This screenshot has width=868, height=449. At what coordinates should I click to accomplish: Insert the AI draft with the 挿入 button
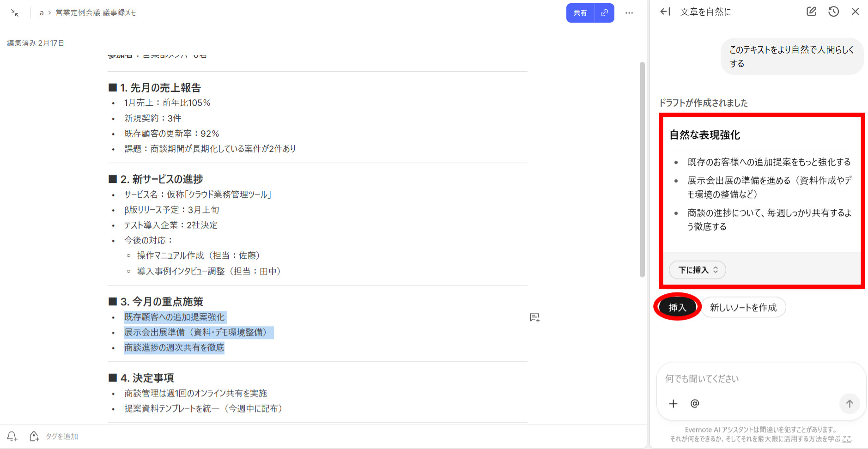click(677, 306)
